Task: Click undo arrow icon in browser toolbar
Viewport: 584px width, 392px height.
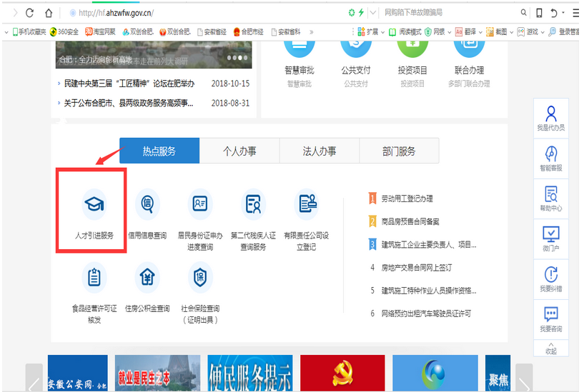Action: pos(554,13)
